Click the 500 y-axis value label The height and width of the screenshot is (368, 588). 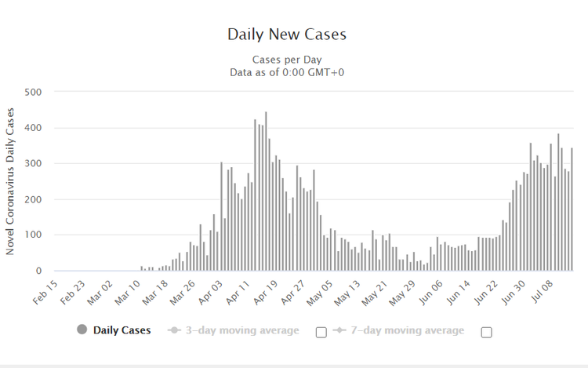pos(32,92)
